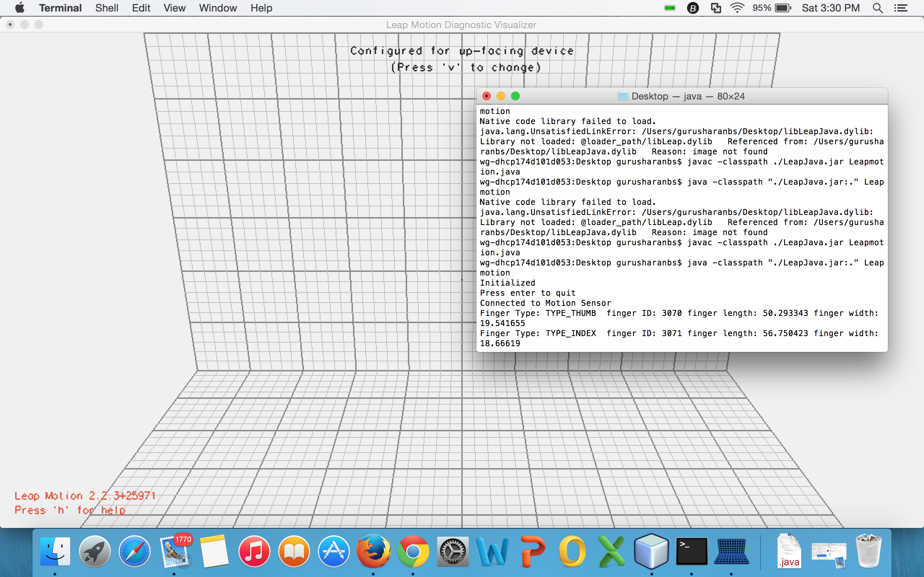
Task: Open the View menu
Action: coord(174,8)
